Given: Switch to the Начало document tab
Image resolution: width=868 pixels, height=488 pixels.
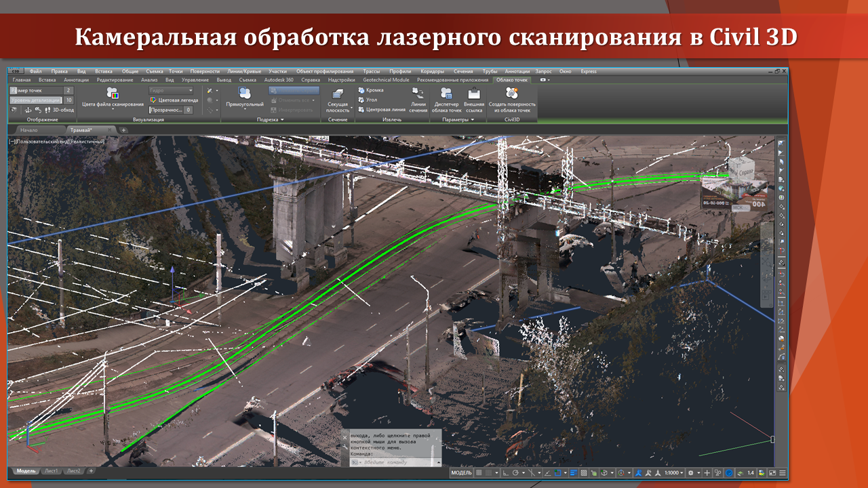Looking at the screenshot, I should point(28,129).
